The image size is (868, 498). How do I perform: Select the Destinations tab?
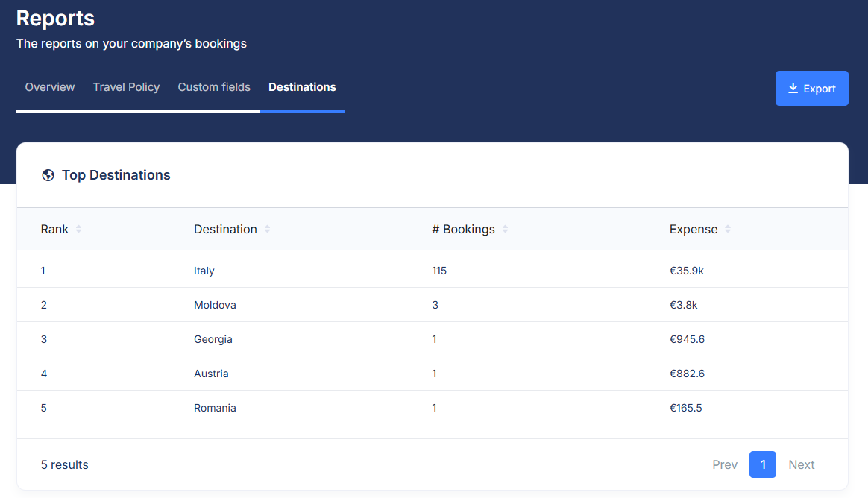tap(302, 87)
